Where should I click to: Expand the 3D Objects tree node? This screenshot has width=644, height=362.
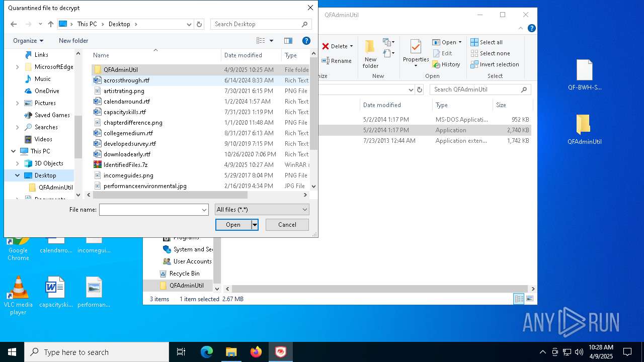coord(18,163)
